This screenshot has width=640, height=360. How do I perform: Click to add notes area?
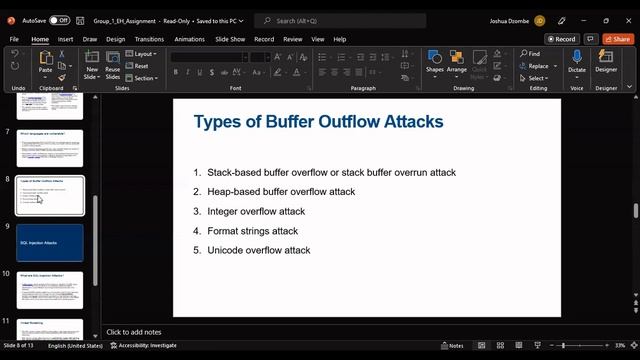tap(134, 332)
